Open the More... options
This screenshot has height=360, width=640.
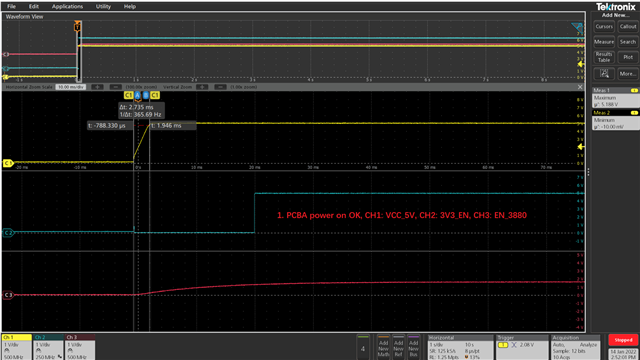point(628,74)
